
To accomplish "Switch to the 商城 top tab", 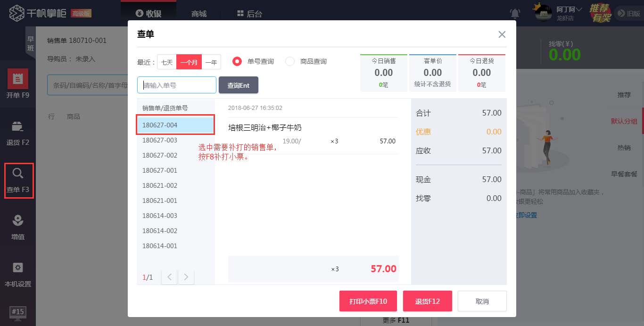I will (198, 14).
